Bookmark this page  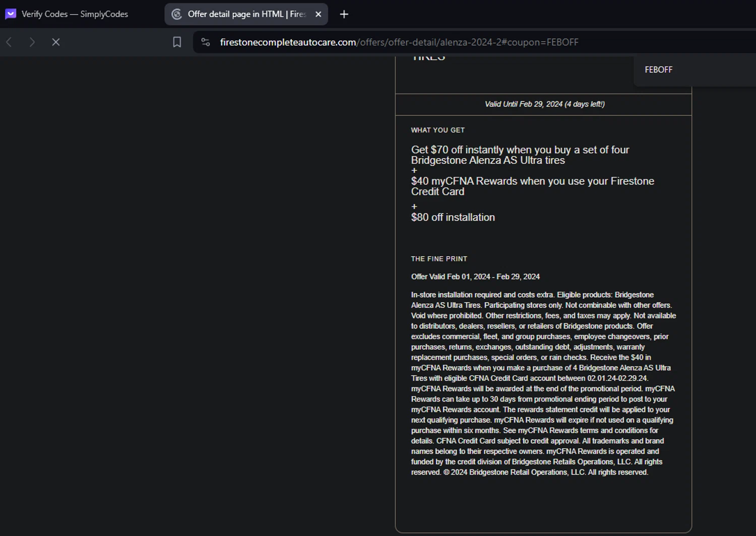pos(177,42)
